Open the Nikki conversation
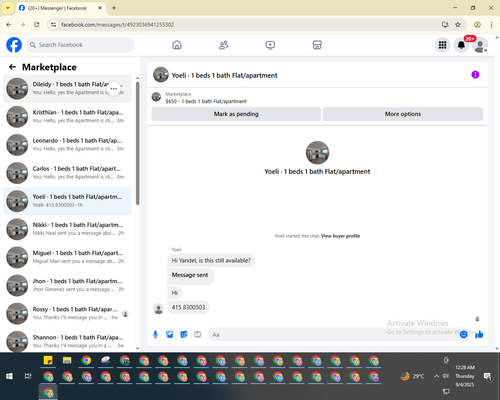This screenshot has width=500, height=400. [x=67, y=229]
